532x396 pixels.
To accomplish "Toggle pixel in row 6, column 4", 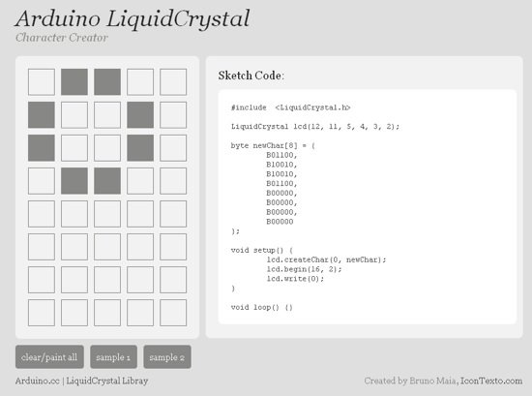I will (x=140, y=247).
